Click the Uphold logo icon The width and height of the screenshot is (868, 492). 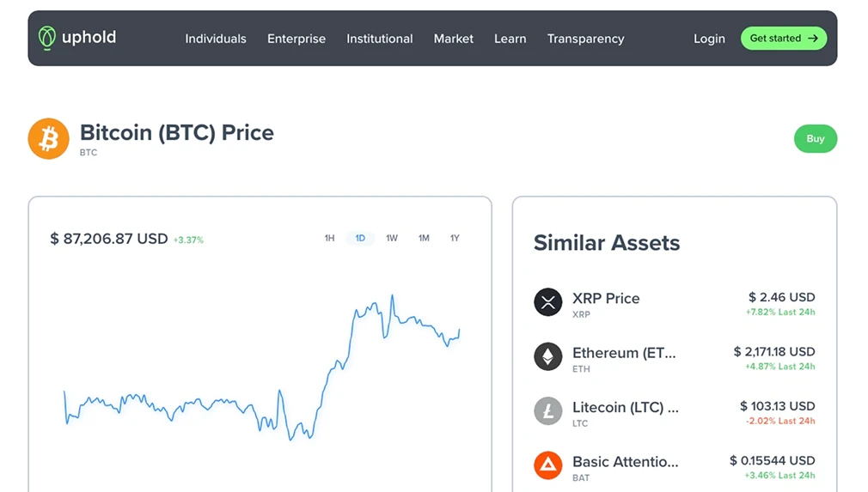click(x=47, y=38)
